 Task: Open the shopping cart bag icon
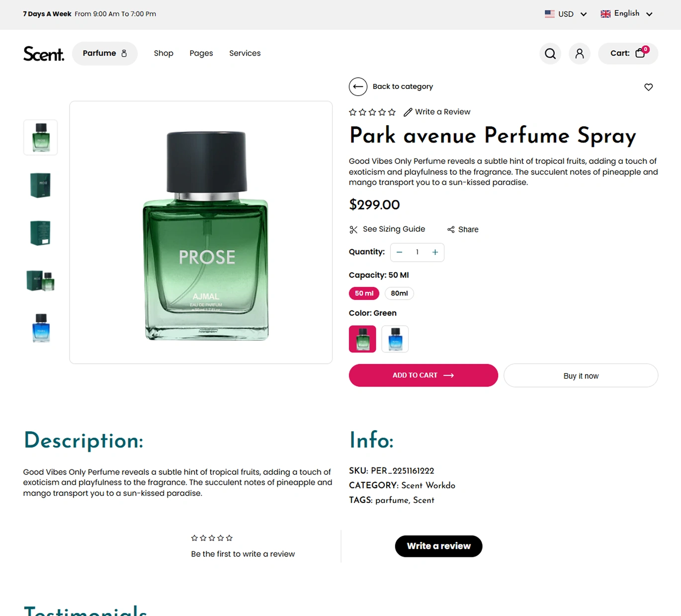(640, 53)
